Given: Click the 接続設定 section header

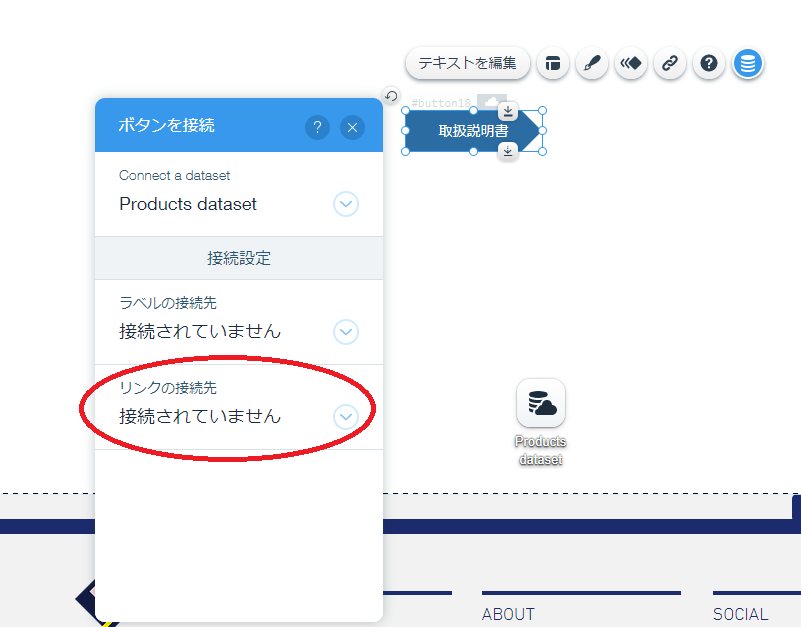Looking at the screenshot, I should (x=239, y=258).
